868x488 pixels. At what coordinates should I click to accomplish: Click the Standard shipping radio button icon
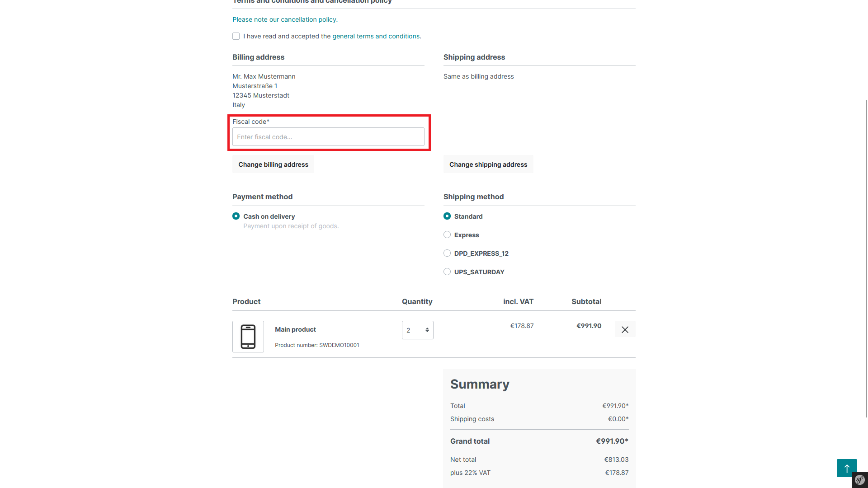tap(447, 216)
